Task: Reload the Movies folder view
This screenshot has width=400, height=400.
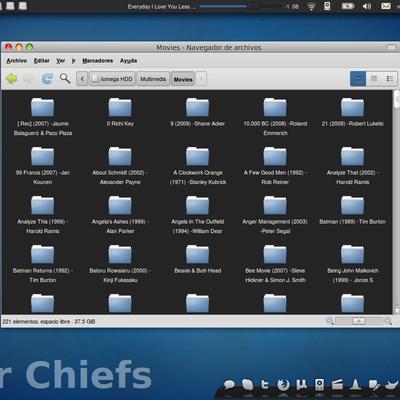Action: (x=47, y=79)
